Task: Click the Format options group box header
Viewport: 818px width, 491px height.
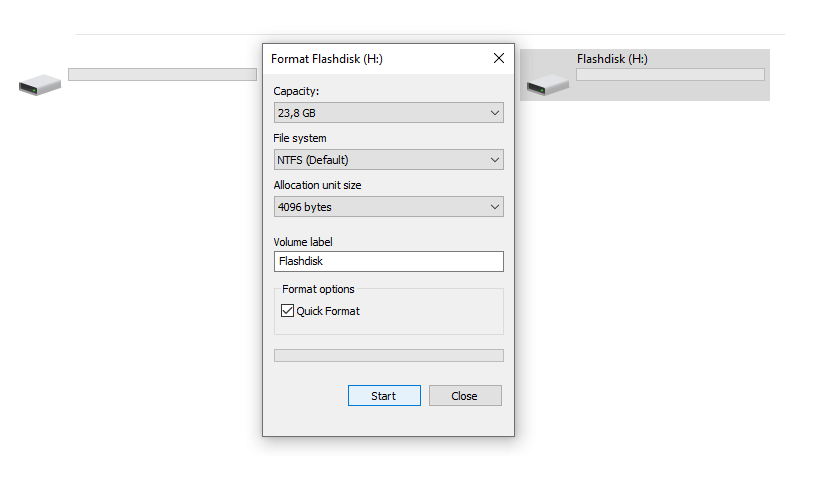Action: tap(318, 289)
